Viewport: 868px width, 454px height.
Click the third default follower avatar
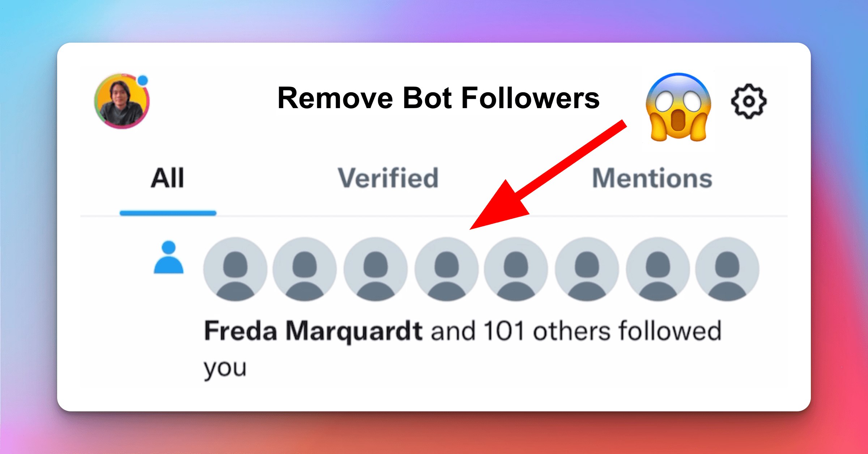375,269
